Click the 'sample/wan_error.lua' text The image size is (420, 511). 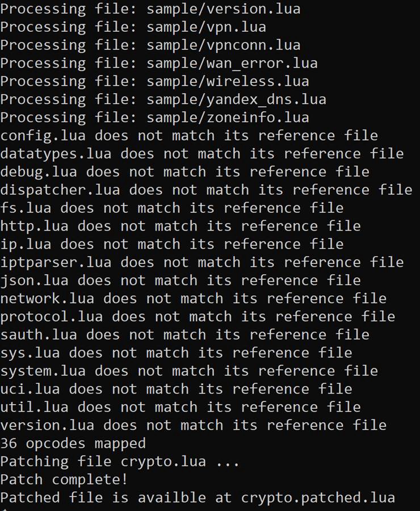(232, 63)
